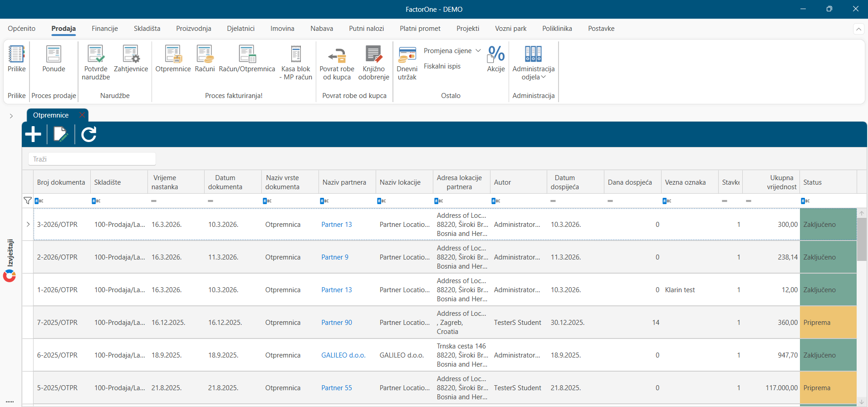Viewport: 868px width, 407px height.
Task: Select the Proizvodnja ribbon tab
Action: point(194,29)
